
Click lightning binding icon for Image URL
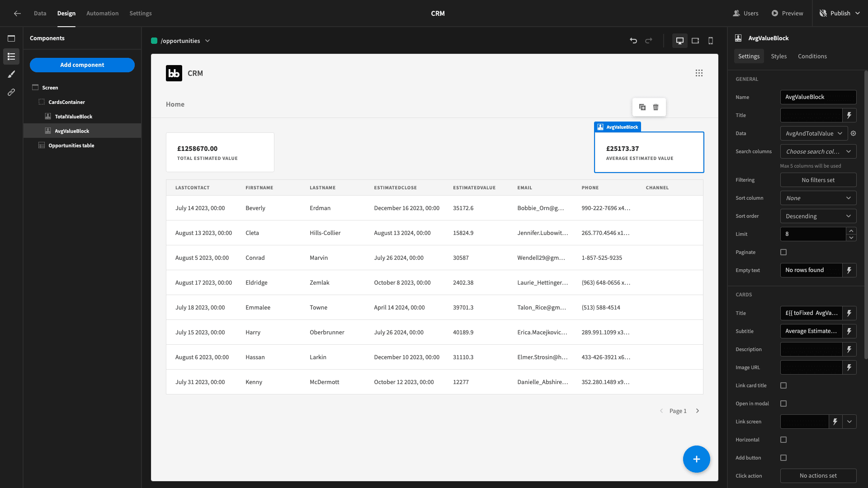849,367
